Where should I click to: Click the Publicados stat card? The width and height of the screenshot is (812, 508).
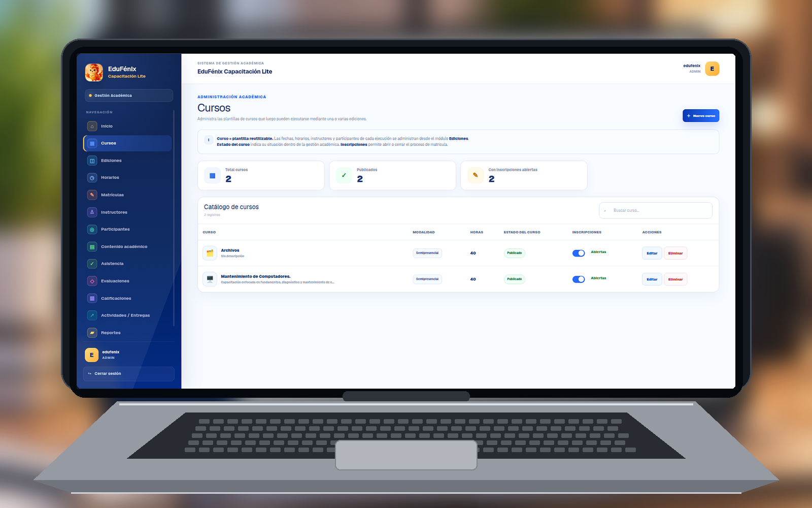click(392, 175)
